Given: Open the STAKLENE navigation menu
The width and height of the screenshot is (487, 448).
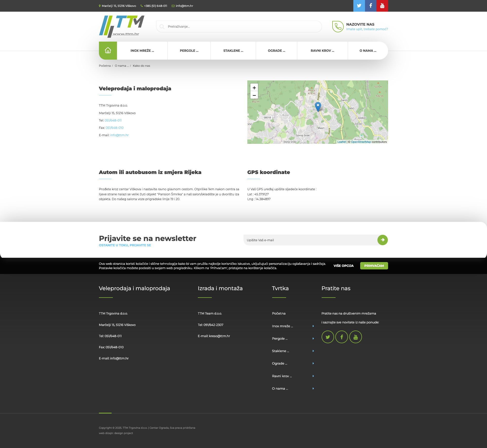Looking at the screenshot, I should [233, 50].
